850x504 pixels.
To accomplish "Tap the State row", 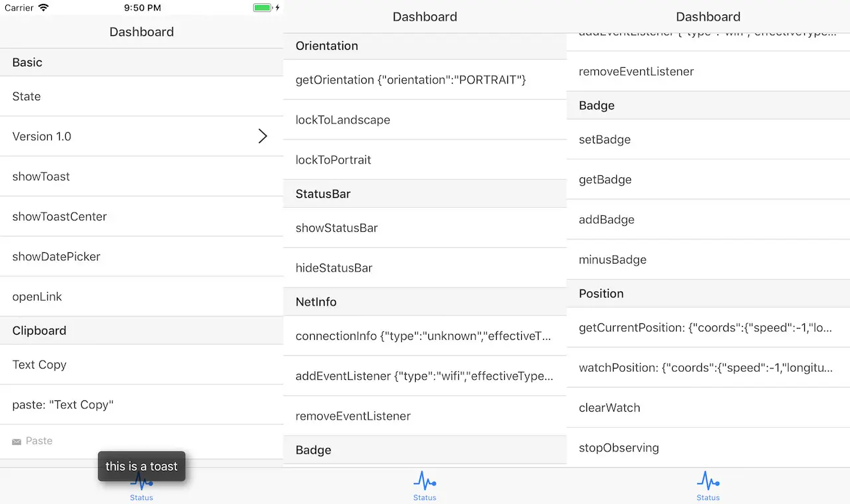I will pyautogui.click(x=141, y=96).
